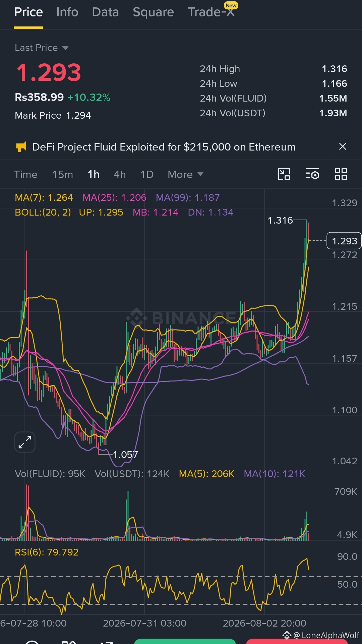The height and width of the screenshot is (644, 362).
Task: Click the 2026-07-31 03:00 time label
Action: coord(144,624)
